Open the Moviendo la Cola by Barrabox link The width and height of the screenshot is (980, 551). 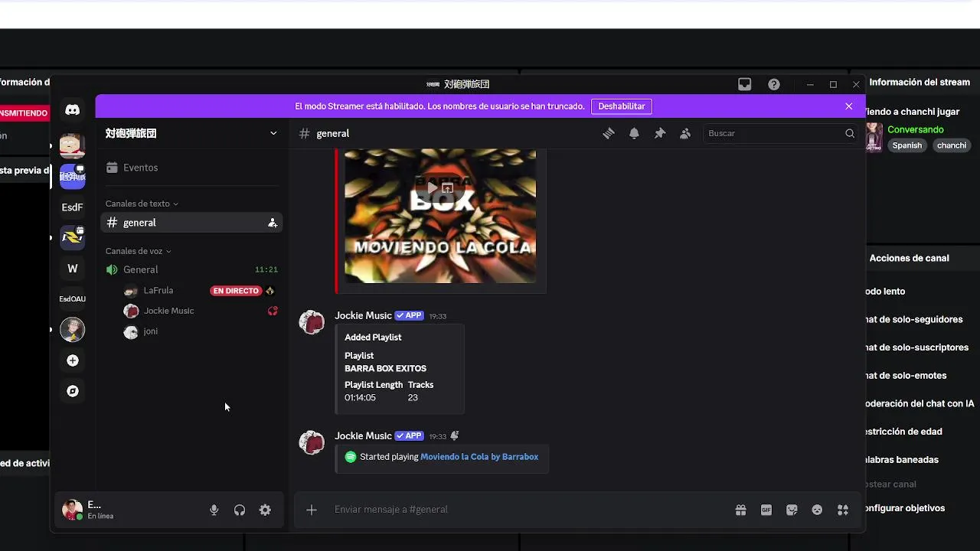(479, 457)
